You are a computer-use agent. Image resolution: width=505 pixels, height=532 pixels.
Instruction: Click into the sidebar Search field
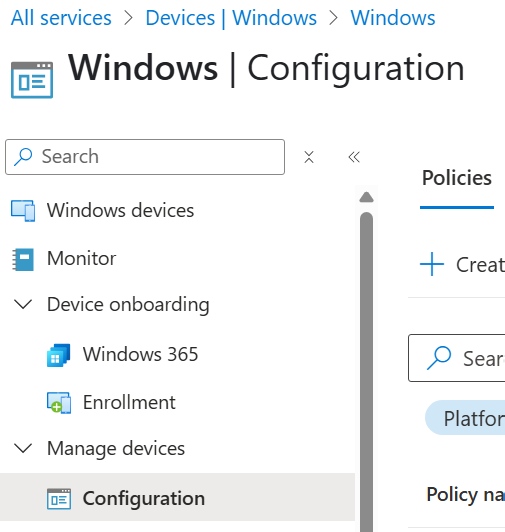click(x=145, y=157)
